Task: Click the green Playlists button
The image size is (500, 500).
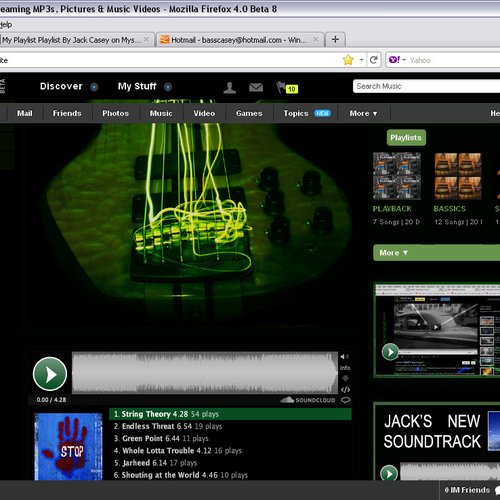Action: point(406,138)
